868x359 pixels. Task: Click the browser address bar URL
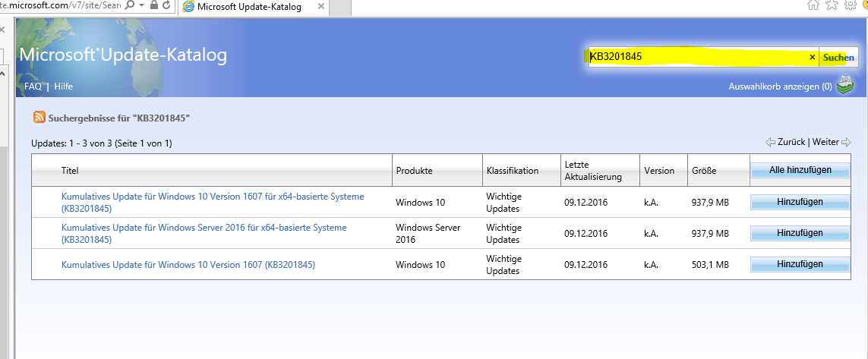click(x=60, y=5)
